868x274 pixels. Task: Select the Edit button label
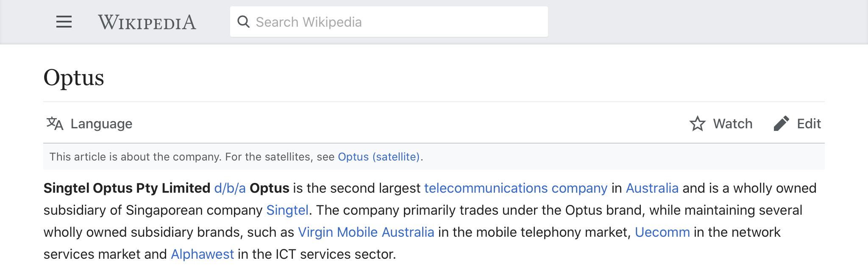[809, 124]
